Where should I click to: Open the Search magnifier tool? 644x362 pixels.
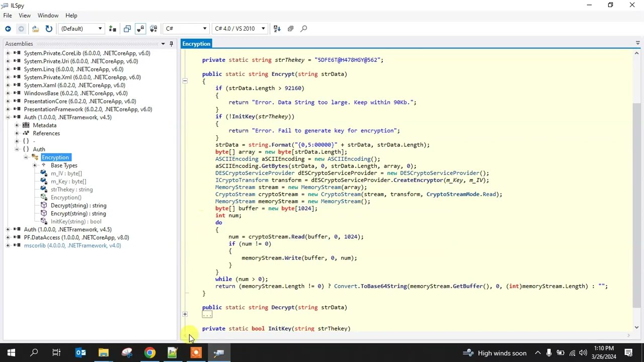(304, 29)
